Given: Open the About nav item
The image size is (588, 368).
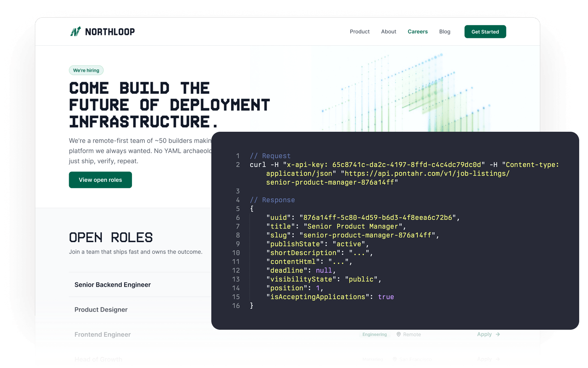Looking at the screenshot, I should coord(388,32).
